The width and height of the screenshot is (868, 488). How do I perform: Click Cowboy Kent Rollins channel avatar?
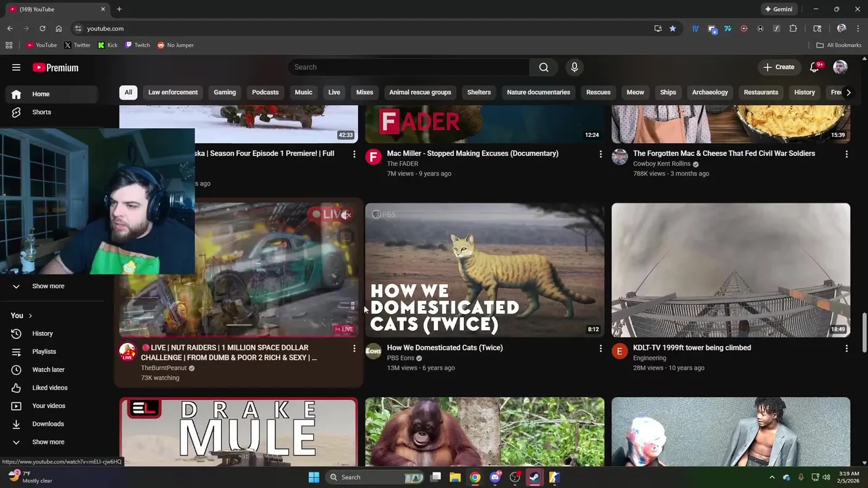tap(620, 157)
